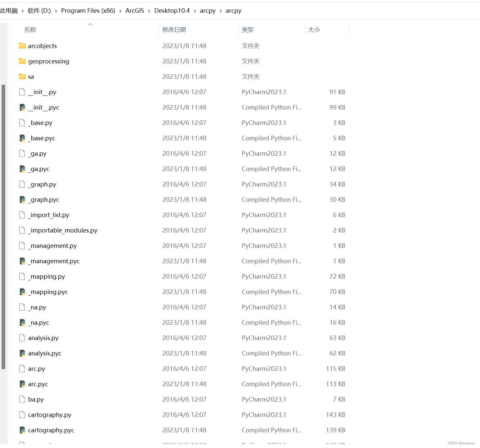Open the arcobjects folder icon
The image size is (480, 448).
pos(22,46)
